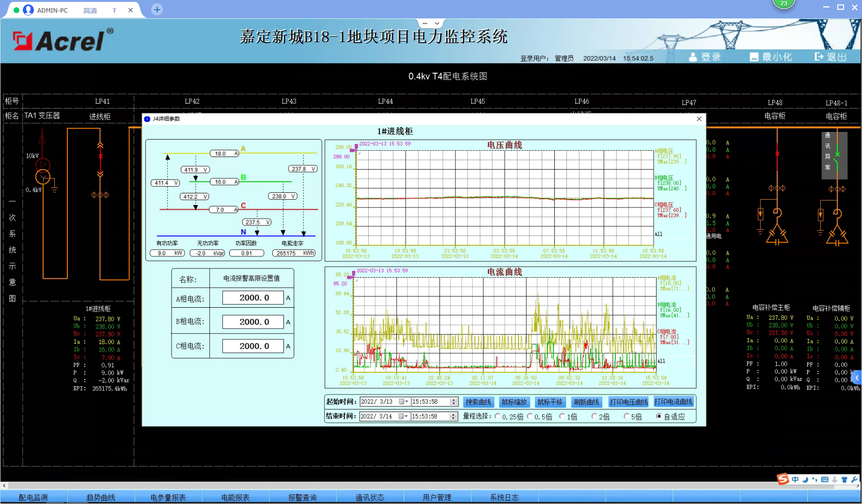Image resolution: width=862 pixels, height=504 pixels.
Task: Click 鼠标缩放 mouse zoom button
Action: tap(514, 402)
